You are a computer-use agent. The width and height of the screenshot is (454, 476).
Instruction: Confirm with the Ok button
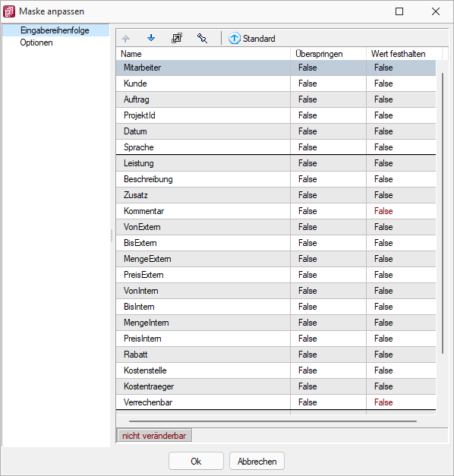pyautogui.click(x=196, y=461)
